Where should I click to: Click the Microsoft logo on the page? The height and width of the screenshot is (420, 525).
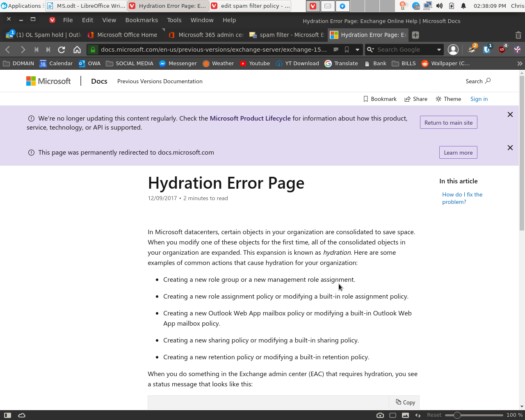(48, 81)
